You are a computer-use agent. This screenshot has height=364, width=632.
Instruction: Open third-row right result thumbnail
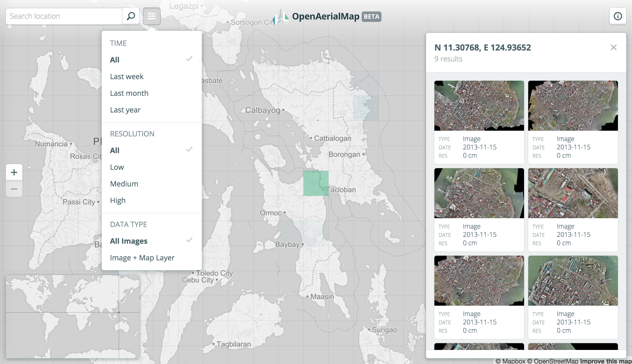(x=573, y=281)
